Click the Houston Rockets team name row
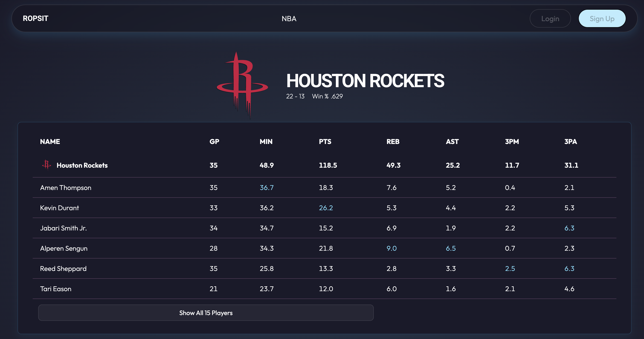 click(82, 165)
